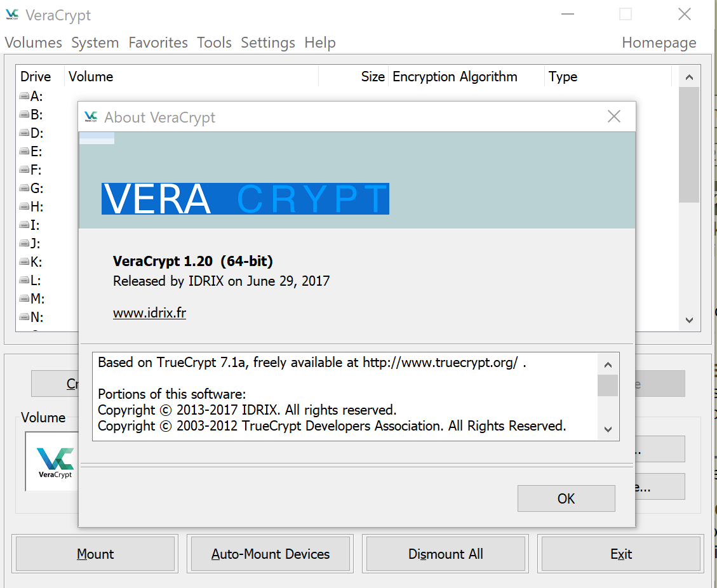Click the Mount button
Image resolution: width=717 pixels, height=588 pixels.
tap(95, 554)
